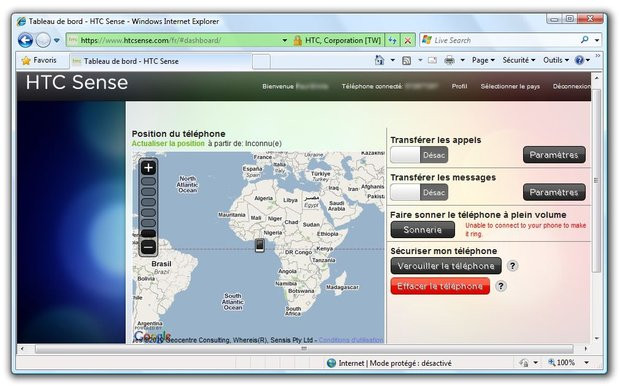Click the Home icon in command bar
620x386 pixels.
pos(379,60)
